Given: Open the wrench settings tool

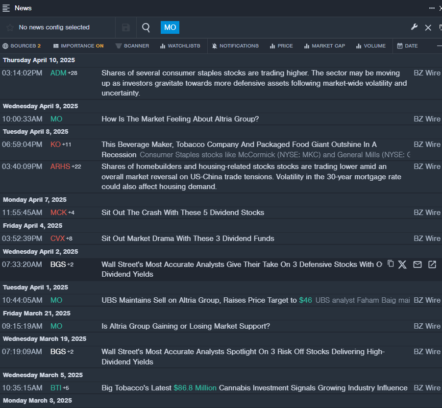Looking at the screenshot, I should 414,27.
